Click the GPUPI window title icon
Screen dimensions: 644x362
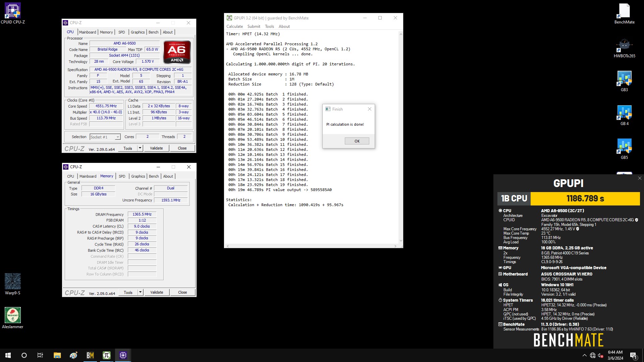pos(229,18)
